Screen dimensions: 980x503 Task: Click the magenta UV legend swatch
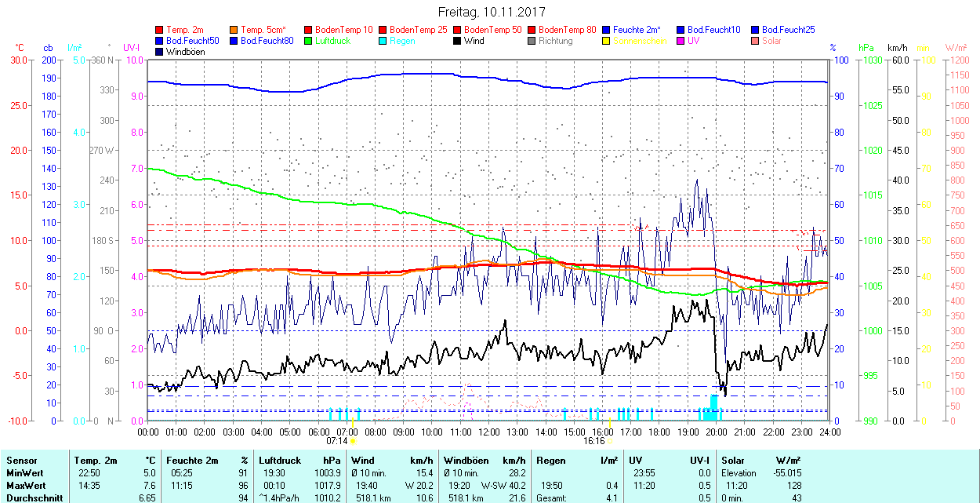point(681,41)
